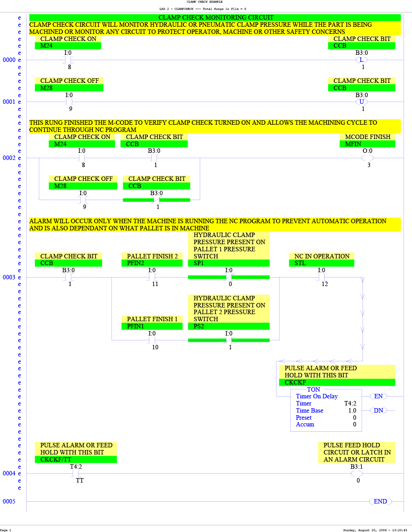
Task: Select the O:0/3 output coil on rung 0002
Action: click(x=367, y=158)
